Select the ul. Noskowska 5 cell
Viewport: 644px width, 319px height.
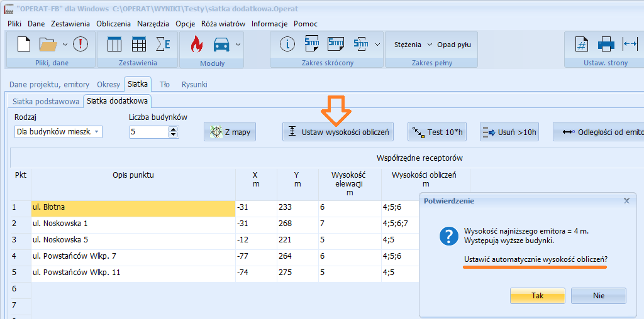[x=133, y=241]
